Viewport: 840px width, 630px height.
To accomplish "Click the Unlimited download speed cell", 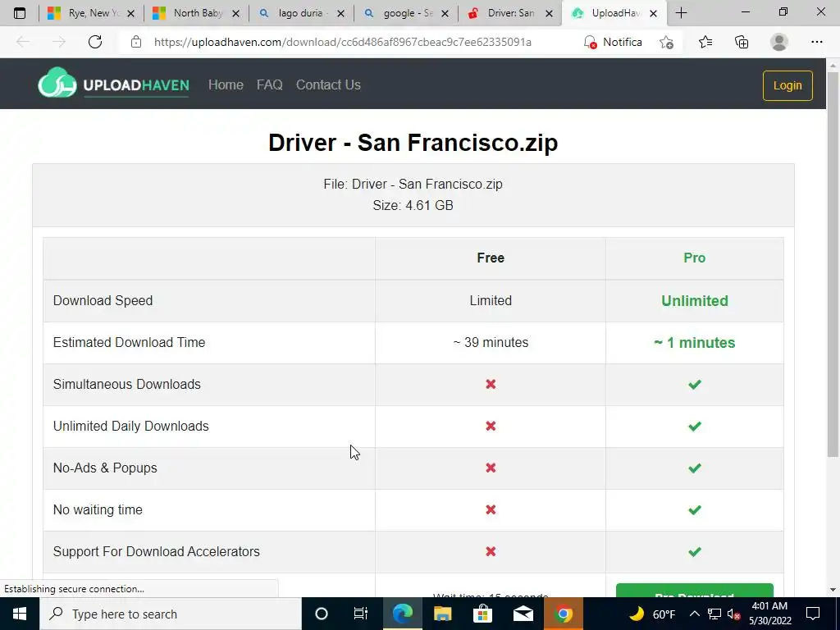I will pyautogui.click(x=694, y=300).
